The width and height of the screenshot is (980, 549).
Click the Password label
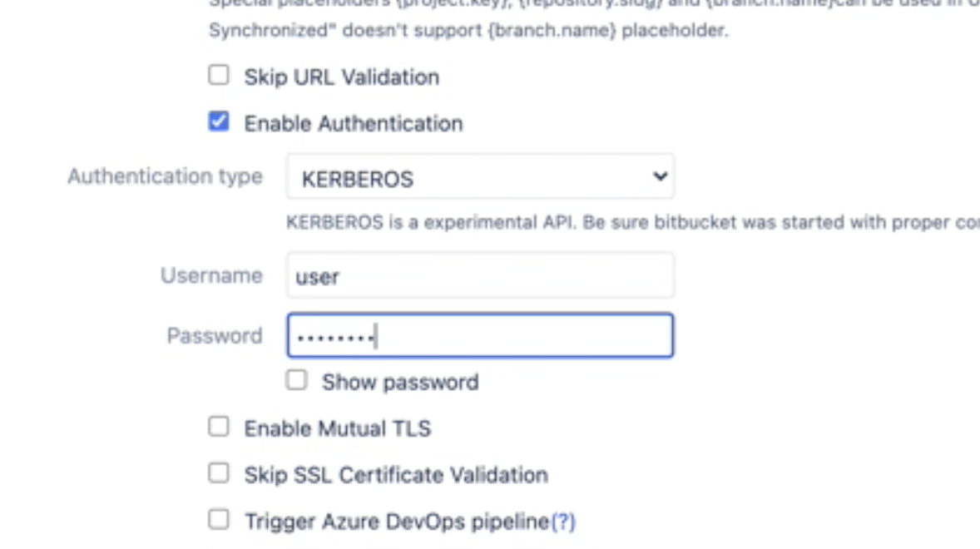214,335
